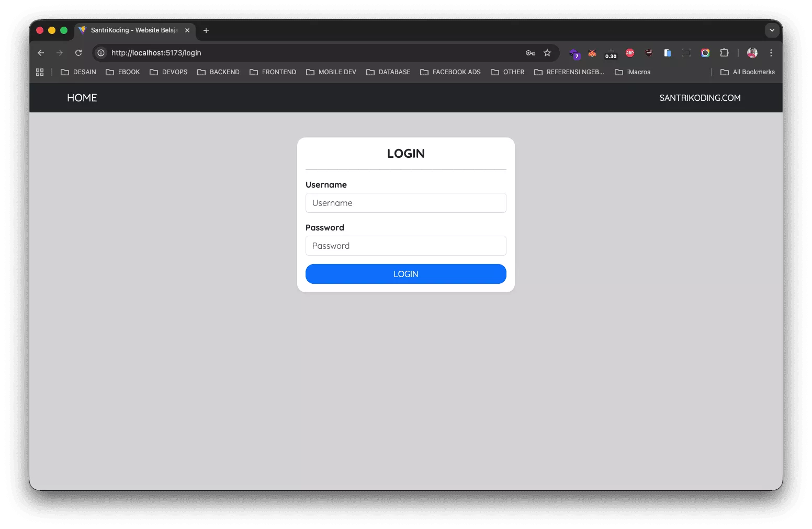Open Chrome's three-dot menu
Screen dimensions: 812x529
(771, 53)
